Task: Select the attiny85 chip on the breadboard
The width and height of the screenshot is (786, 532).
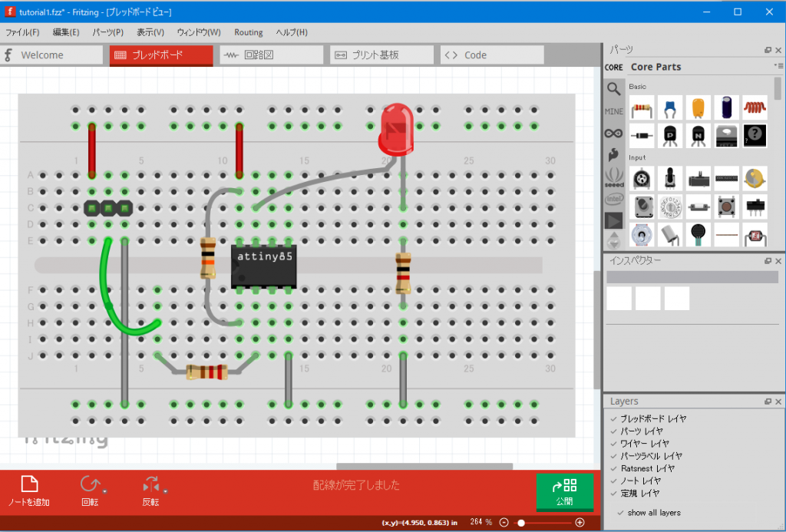Action: tap(264, 266)
